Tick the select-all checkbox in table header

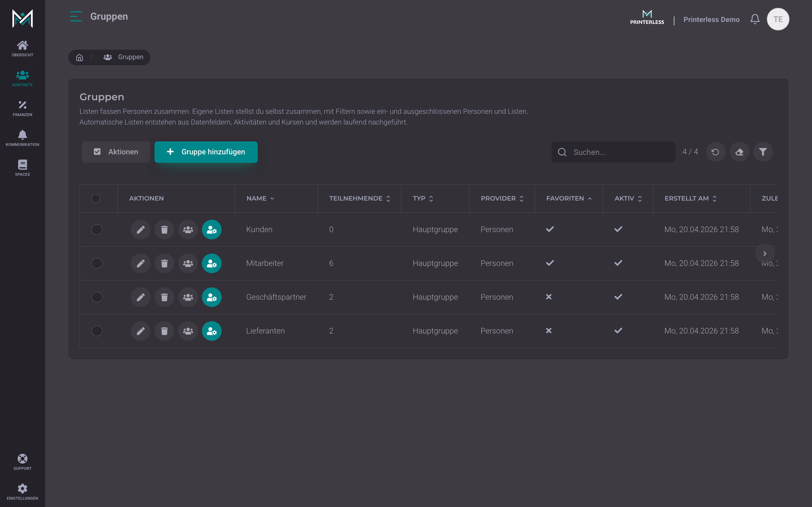click(x=96, y=198)
